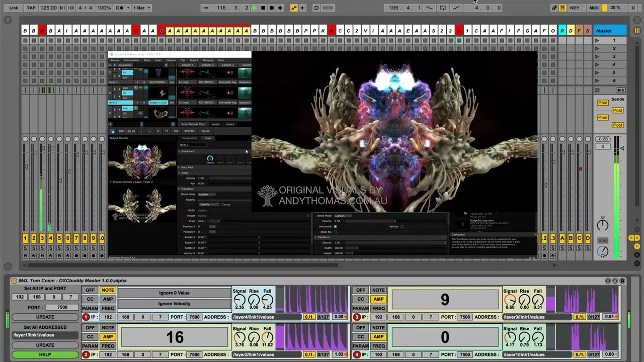This screenshot has width=644, height=362.
Task: Click the session record circle button
Action: click(316, 8)
